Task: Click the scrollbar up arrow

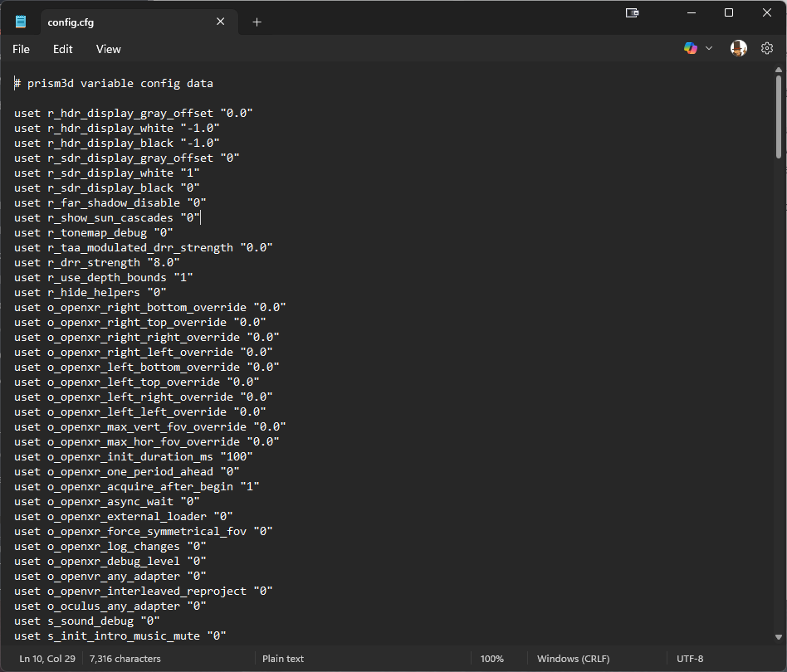Action: point(779,71)
